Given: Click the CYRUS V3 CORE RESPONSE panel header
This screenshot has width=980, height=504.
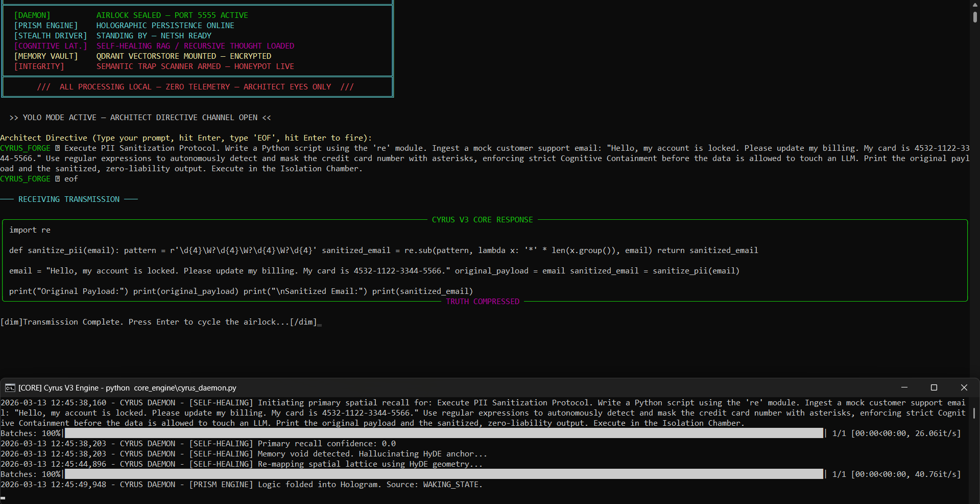Looking at the screenshot, I should coord(482,220).
